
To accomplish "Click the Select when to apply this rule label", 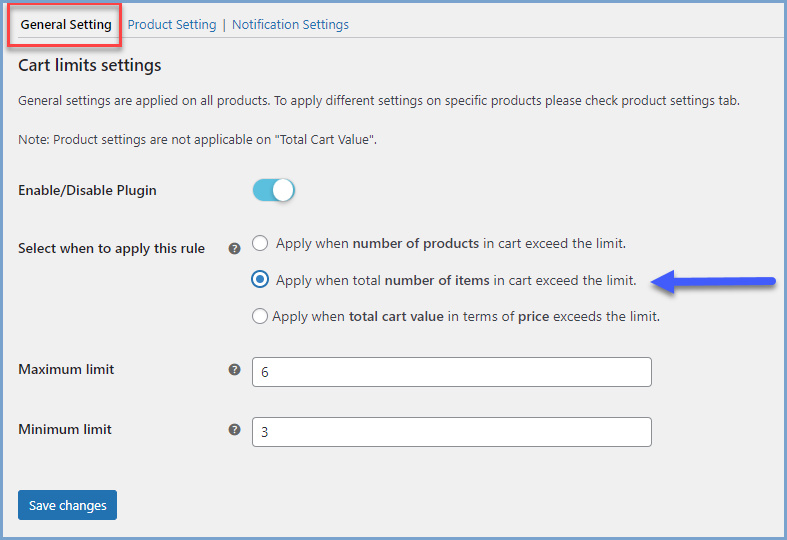I will click(111, 248).
